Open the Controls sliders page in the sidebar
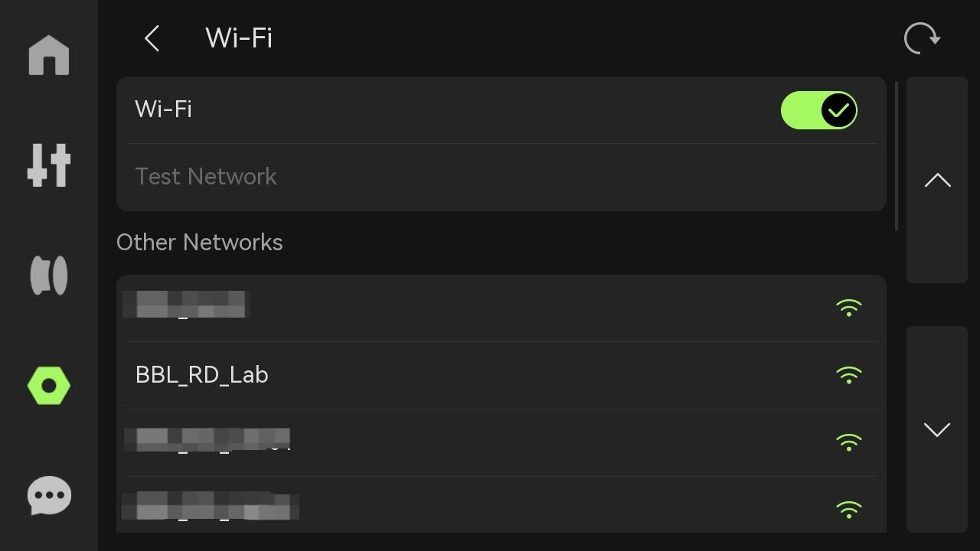 (49, 165)
